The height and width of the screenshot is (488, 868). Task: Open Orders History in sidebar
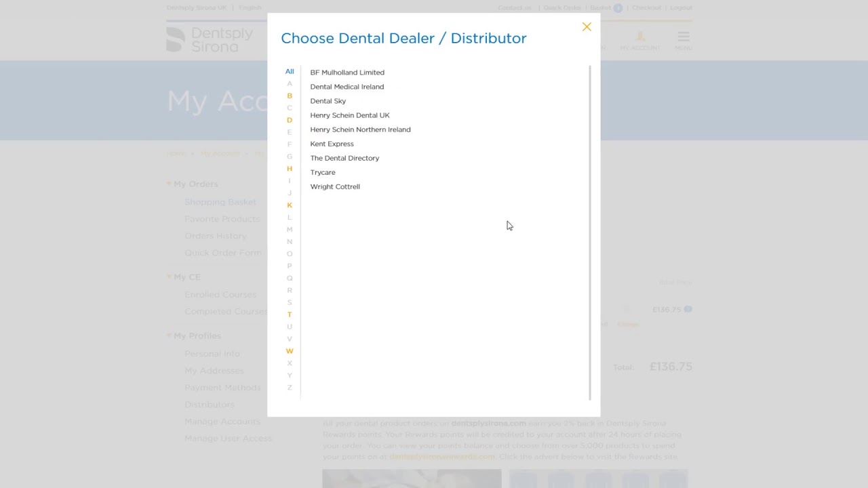(x=216, y=236)
